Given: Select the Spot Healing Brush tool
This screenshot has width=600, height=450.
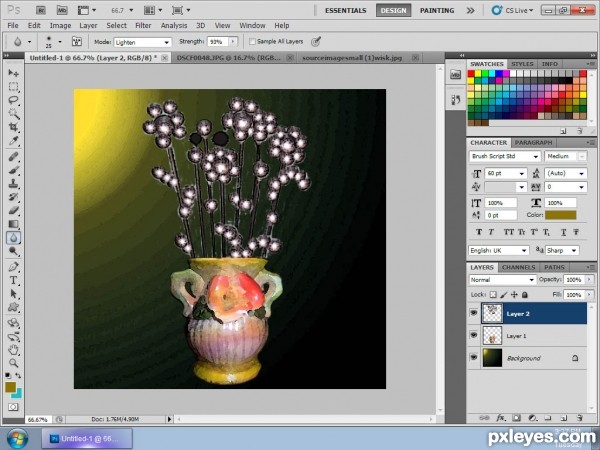Looking at the screenshot, I should coord(13,157).
